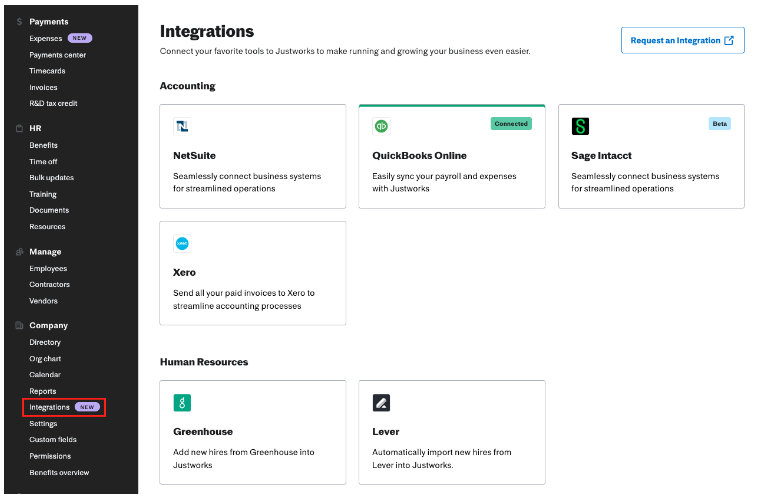Click the Lever logo icon
This screenshot has height=498, width=757.
tap(381, 403)
